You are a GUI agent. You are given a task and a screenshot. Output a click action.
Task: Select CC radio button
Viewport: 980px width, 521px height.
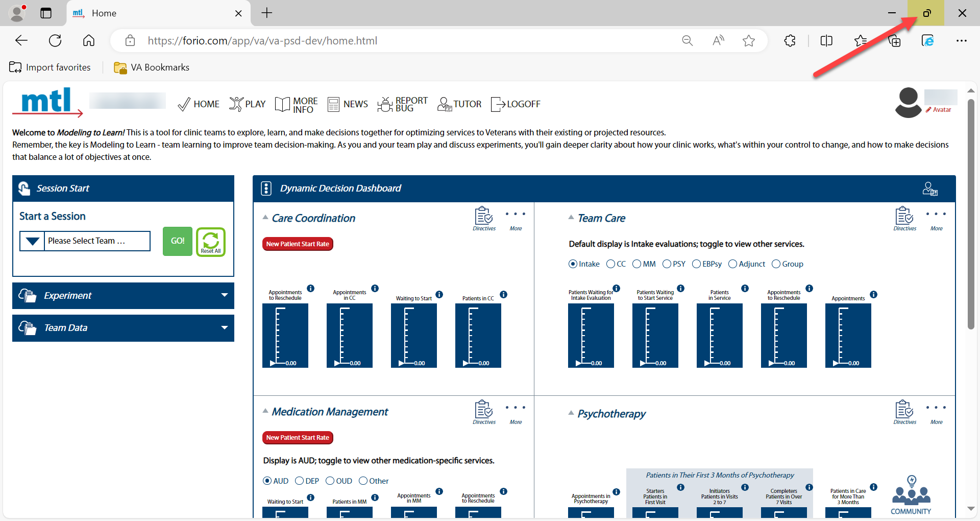pos(610,264)
